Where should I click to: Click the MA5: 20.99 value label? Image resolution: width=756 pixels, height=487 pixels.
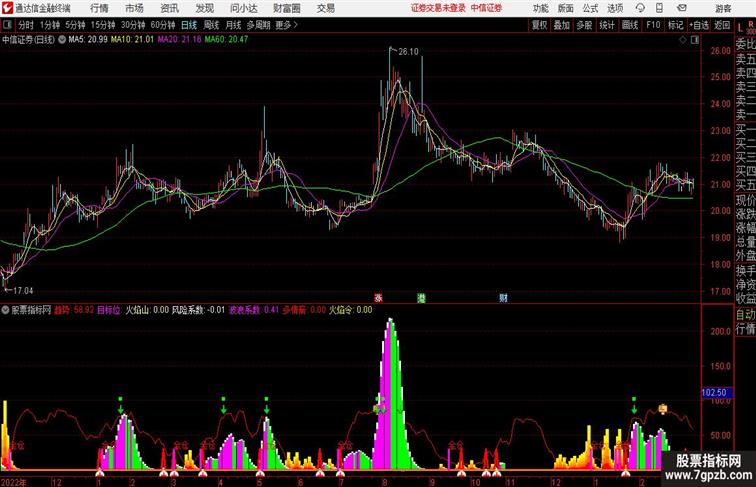(88, 40)
